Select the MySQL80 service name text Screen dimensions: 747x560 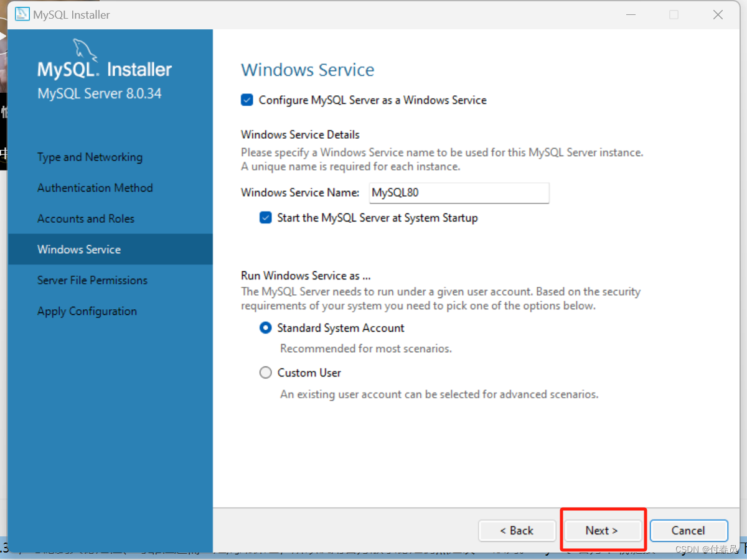click(x=393, y=193)
